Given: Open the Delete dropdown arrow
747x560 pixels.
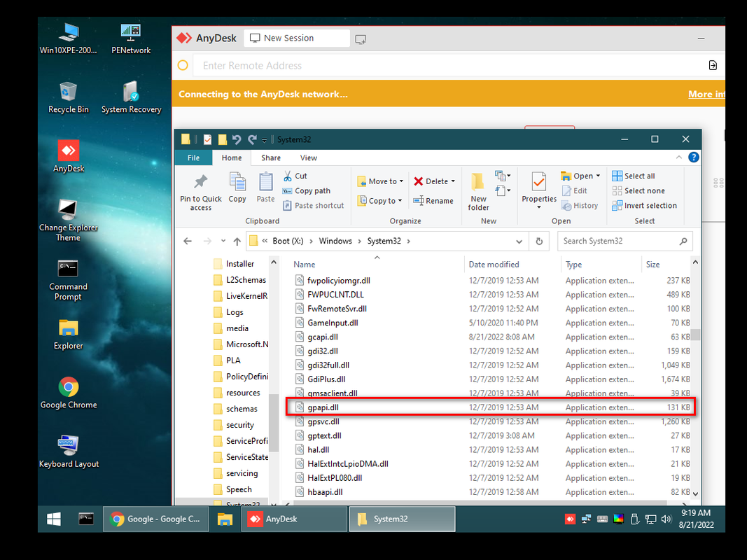Looking at the screenshot, I should [x=453, y=181].
